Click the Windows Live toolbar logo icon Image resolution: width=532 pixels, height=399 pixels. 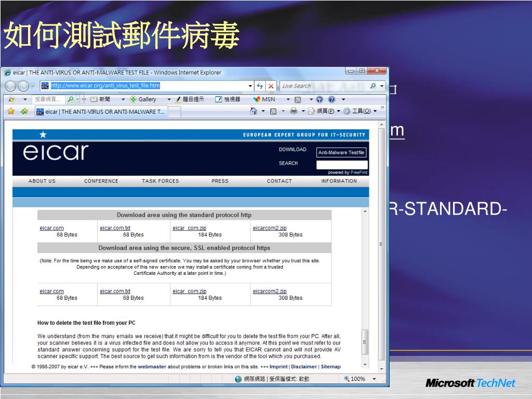(x=11, y=99)
